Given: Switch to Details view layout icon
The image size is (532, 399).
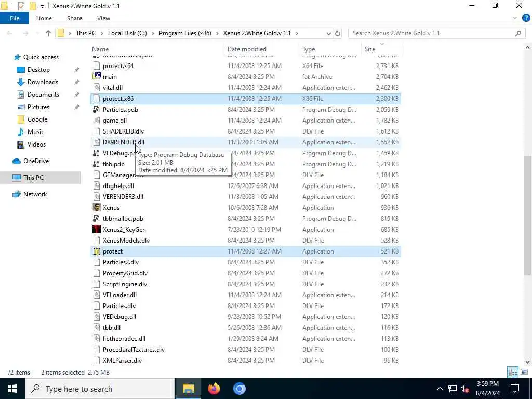Looking at the screenshot, I should [513, 372].
